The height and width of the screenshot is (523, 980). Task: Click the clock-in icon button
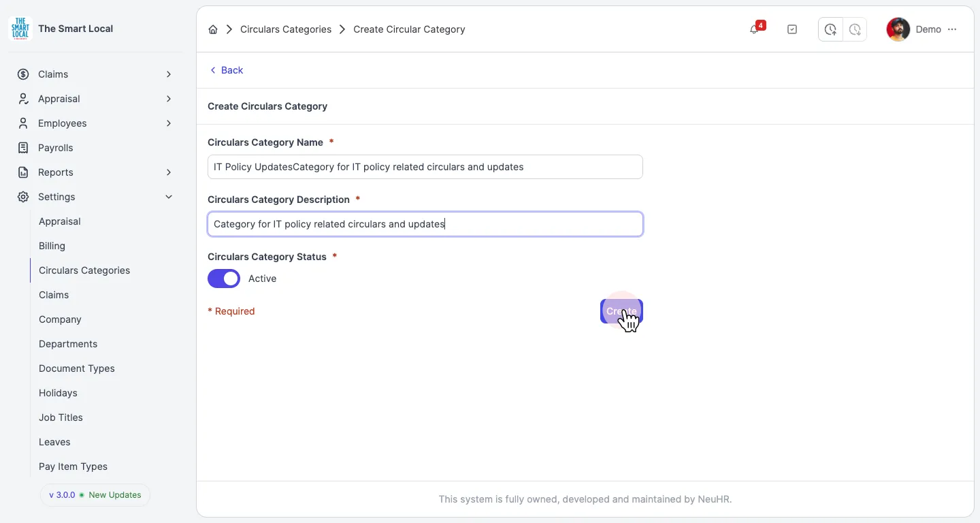830,29
